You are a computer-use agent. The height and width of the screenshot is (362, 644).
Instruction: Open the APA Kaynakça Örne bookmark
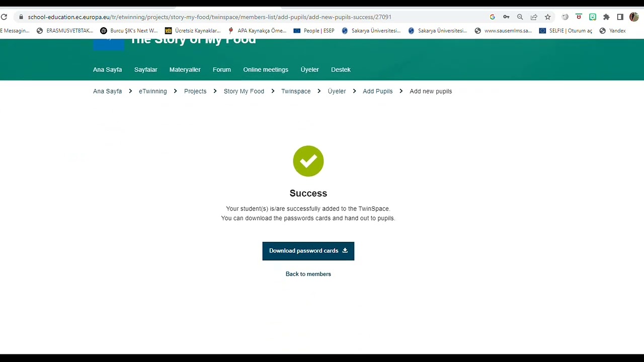click(x=257, y=31)
